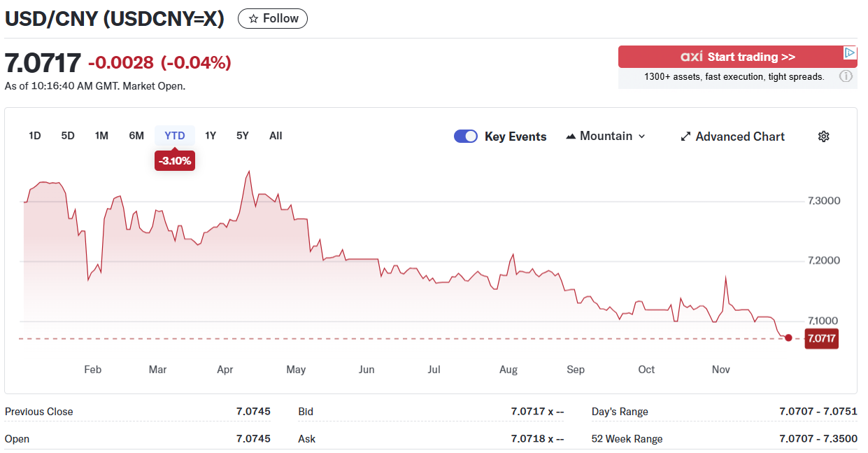Screen dimensions: 868x453
Task: Click the star icon in Follow button
Action: coord(253,19)
